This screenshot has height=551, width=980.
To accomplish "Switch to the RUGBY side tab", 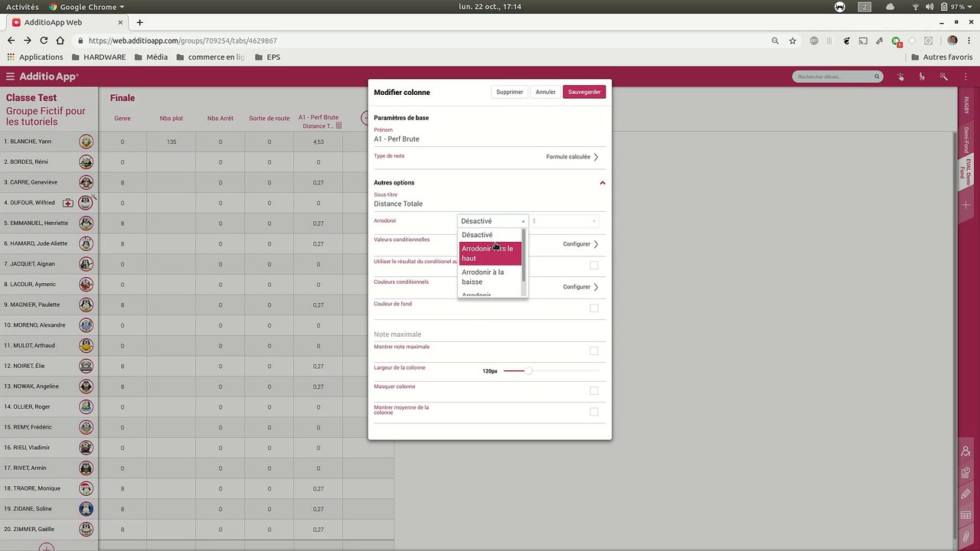I will tap(966, 105).
